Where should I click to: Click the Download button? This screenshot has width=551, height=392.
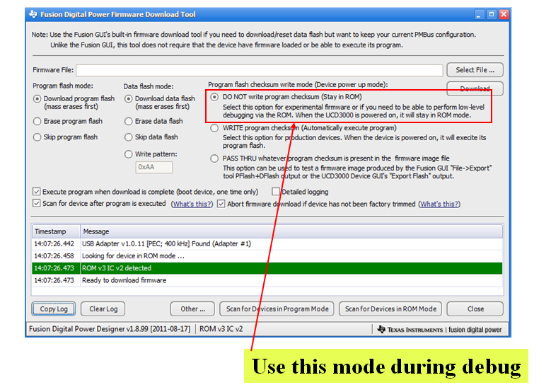(x=475, y=88)
